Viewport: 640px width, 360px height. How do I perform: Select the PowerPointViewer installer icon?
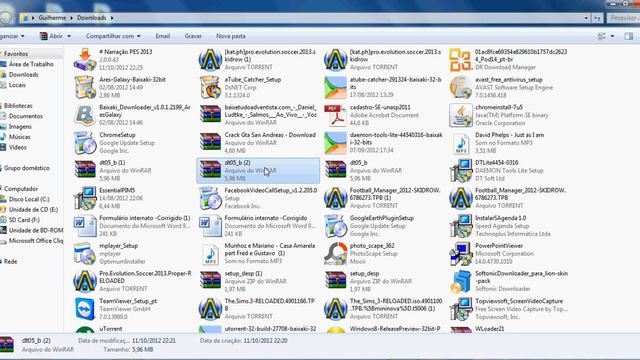pyautogui.click(x=461, y=253)
